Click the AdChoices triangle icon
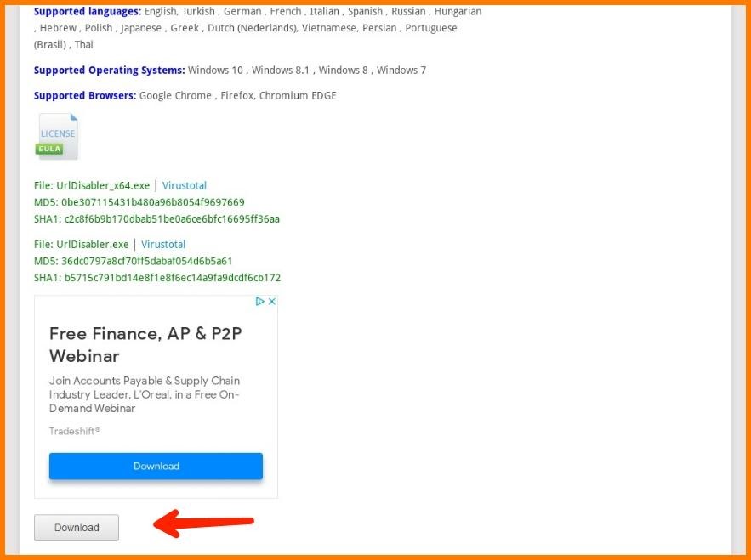The width and height of the screenshot is (751, 560). point(259,301)
